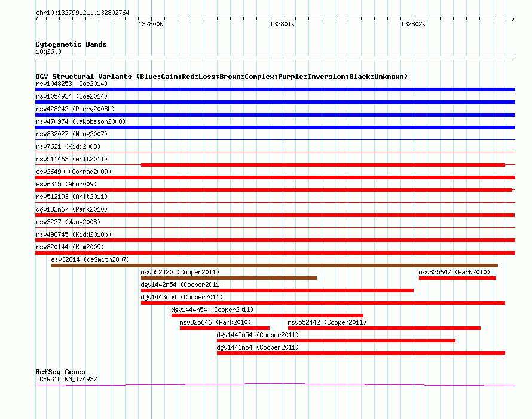The image size is (532, 419).
Task: Click the nsv428242 (Perry2008b) label
Action: [75, 109]
